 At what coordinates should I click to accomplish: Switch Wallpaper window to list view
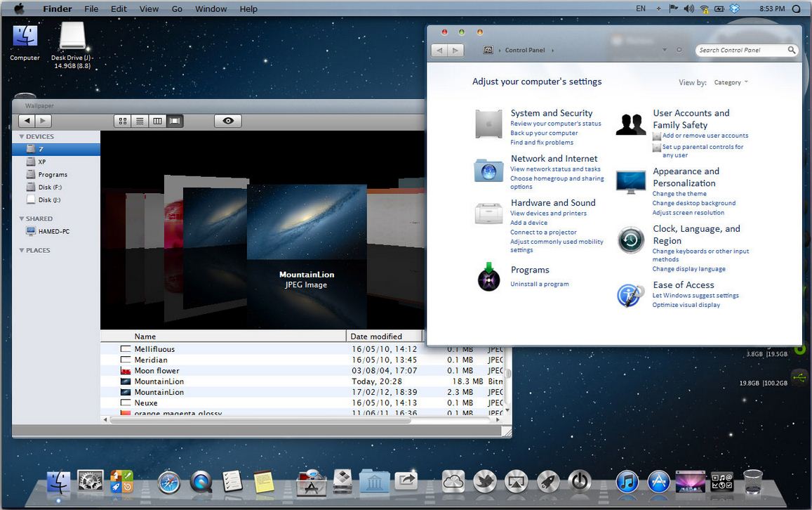pos(140,121)
